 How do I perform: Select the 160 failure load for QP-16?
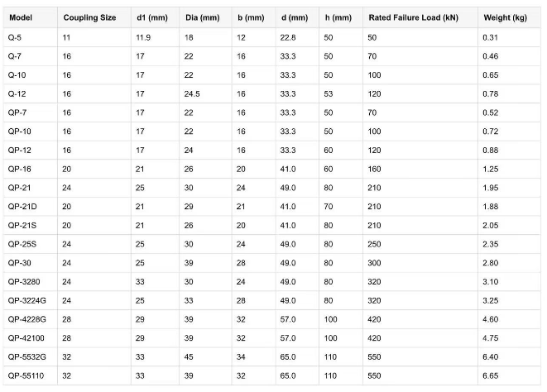click(x=374, y=170)
